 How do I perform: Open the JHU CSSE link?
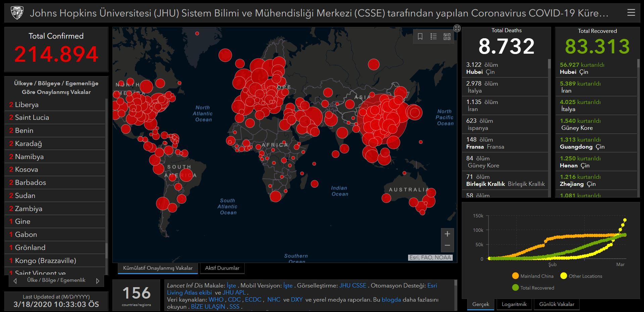coord(353,285)
